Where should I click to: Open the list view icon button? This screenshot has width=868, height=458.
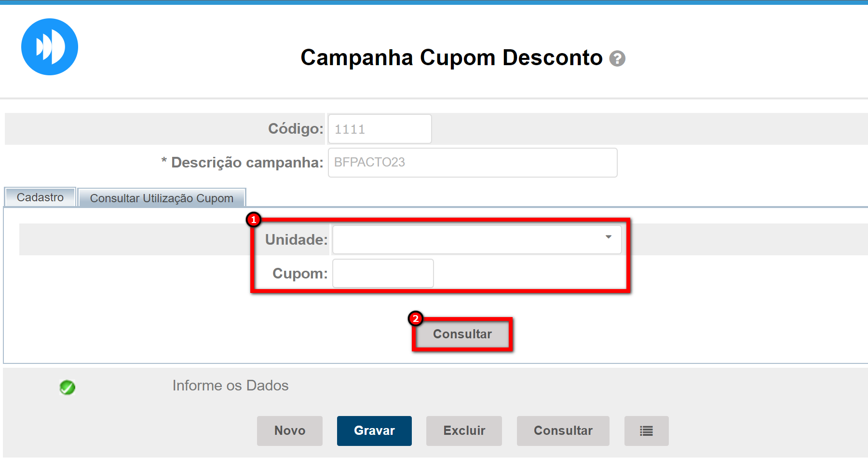[646, 431]
